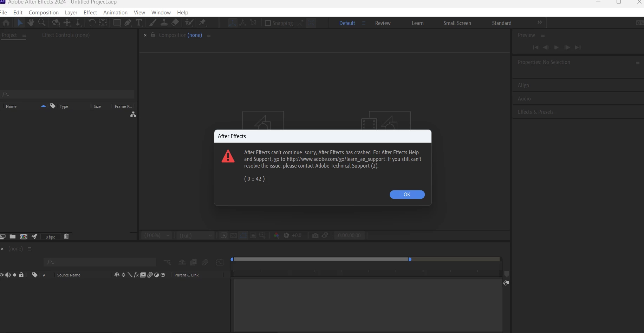The height and width of the screenshot is (333, 644).
Task: Click the World Axis mode icon
Action: point(243,23)
